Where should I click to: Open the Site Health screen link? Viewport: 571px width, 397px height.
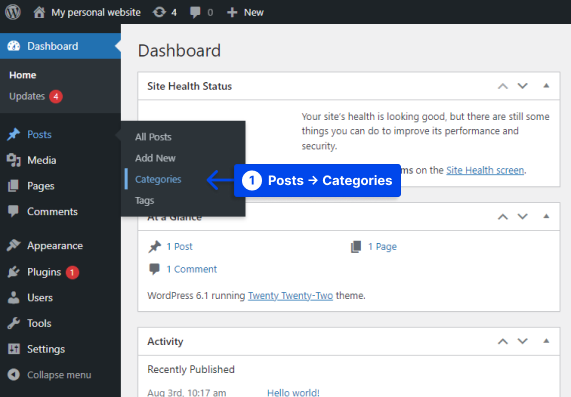485,170
